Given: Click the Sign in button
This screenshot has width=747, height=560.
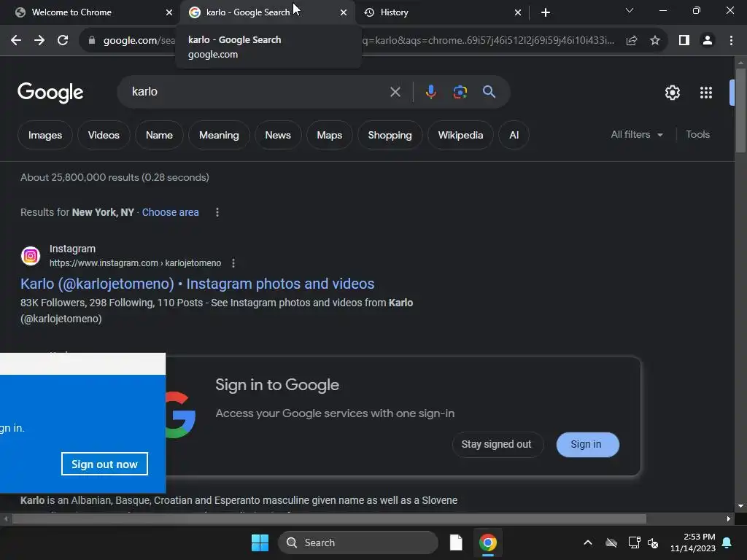Looking at the screenshot, I should coord(587,444).
